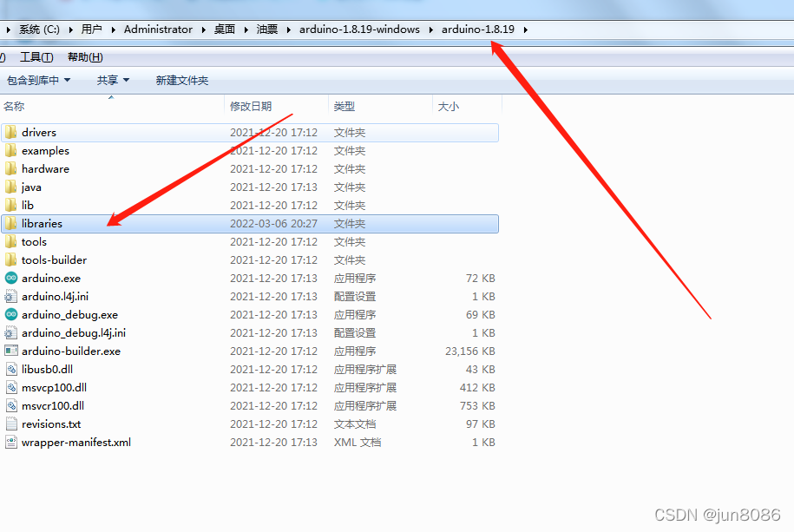Viewport: 794px width, 532px height.
Task: Select the file name arduino_debug.l4j.ini
Action: tap(74, 333)
